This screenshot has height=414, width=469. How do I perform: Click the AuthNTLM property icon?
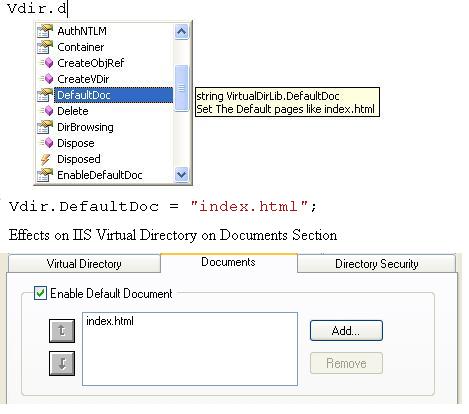tap(45, 31)
